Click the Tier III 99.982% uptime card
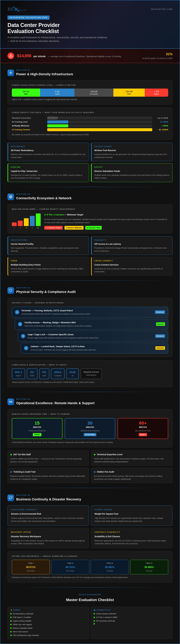The height and width of the screenshot is (644, 180). click(109, 567)
